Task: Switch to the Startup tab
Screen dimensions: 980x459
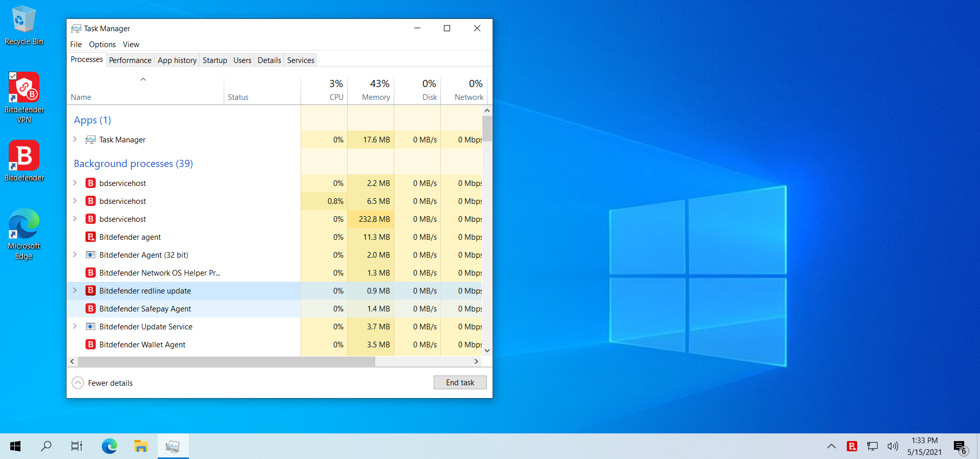Action: click(x=215, y=60)
